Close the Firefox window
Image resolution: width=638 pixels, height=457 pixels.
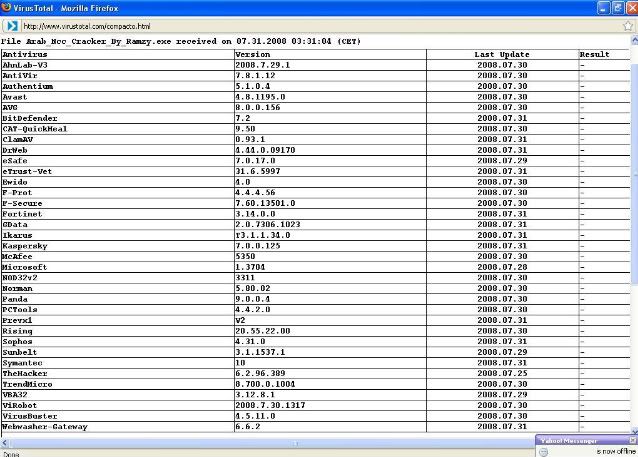(x=632, y=8)
